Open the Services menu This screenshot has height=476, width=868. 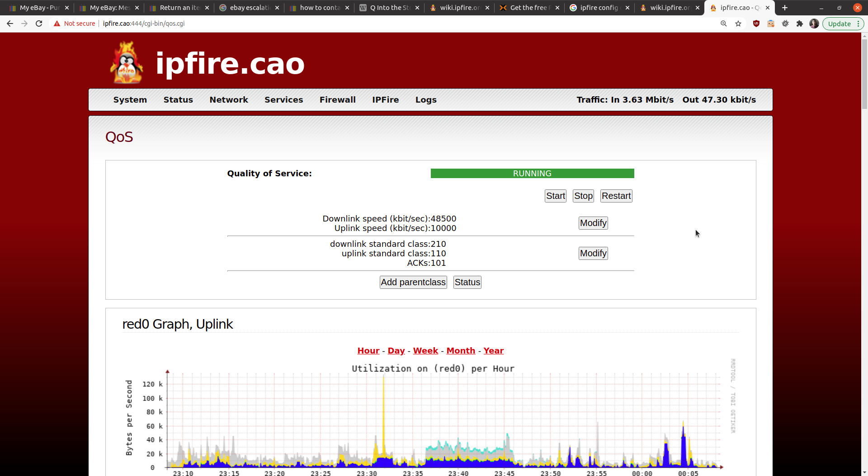[284, 100]
